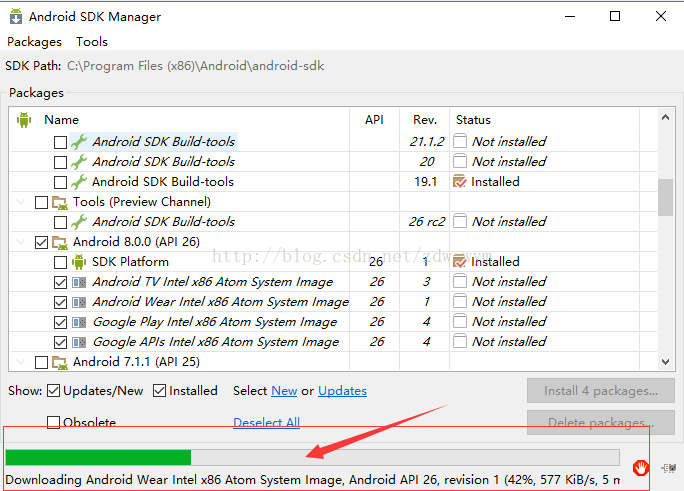The height and width of the screenshot is (491, 684).
Task: Click scrollbar down arrow in package list
Action: point(665,361)
